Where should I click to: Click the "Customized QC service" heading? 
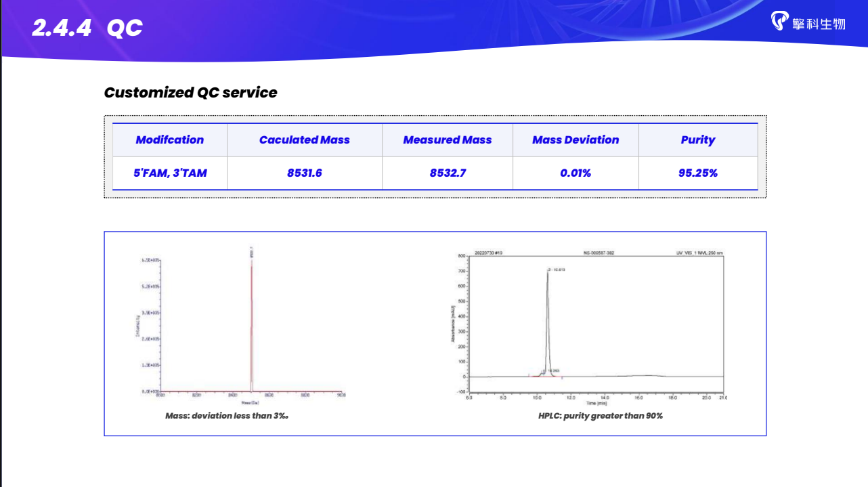(x=190, y=93)
